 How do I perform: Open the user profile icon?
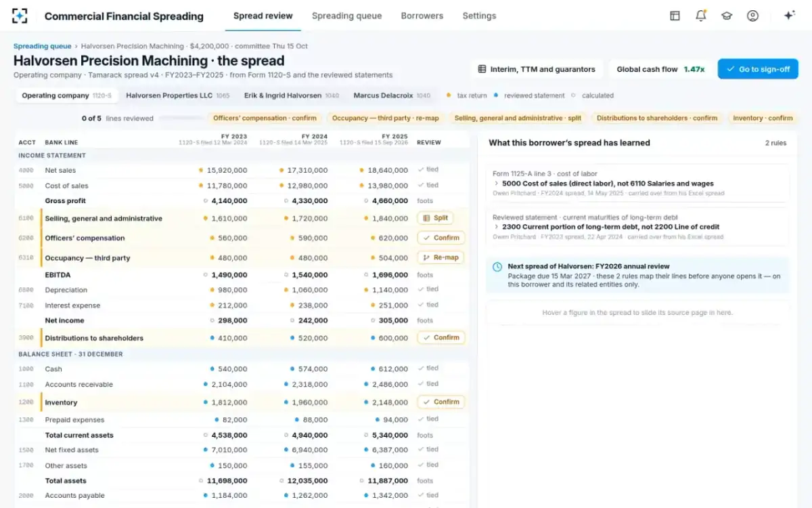(x=752, y=16)
